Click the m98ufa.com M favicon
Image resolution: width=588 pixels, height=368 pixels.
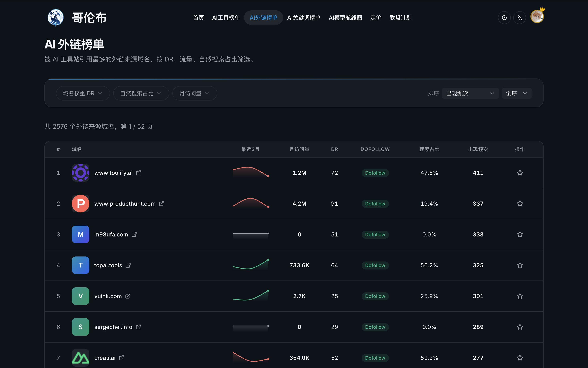coord(80,234)
